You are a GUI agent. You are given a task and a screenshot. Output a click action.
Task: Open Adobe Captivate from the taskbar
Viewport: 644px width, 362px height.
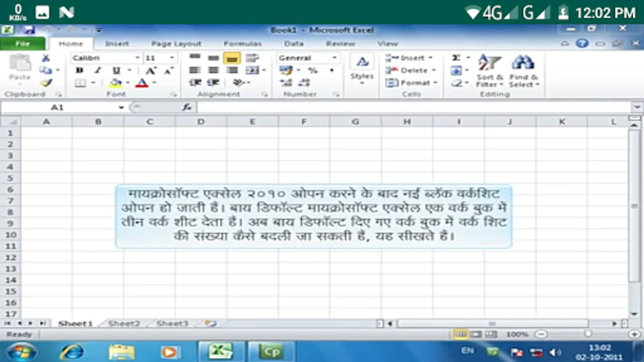(x=271, y=352)
